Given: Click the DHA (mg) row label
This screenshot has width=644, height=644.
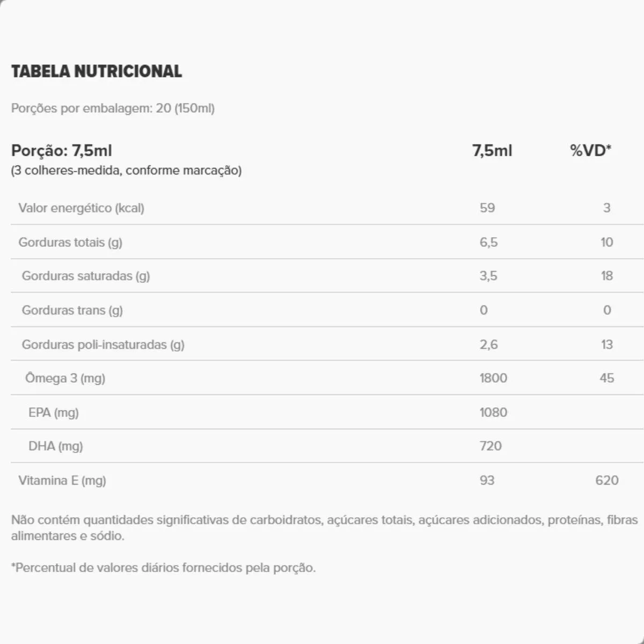Looking at the screenshot, I should tap(56, 447).
